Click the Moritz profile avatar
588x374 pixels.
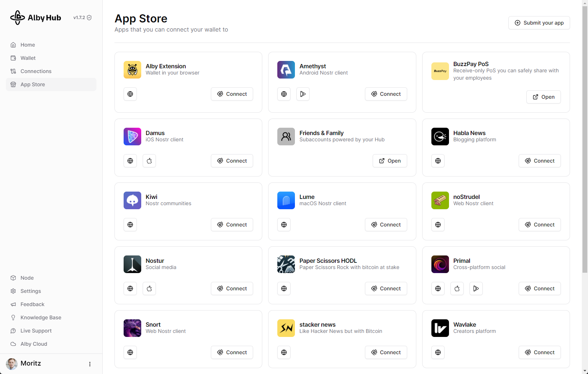click(12, 364)
